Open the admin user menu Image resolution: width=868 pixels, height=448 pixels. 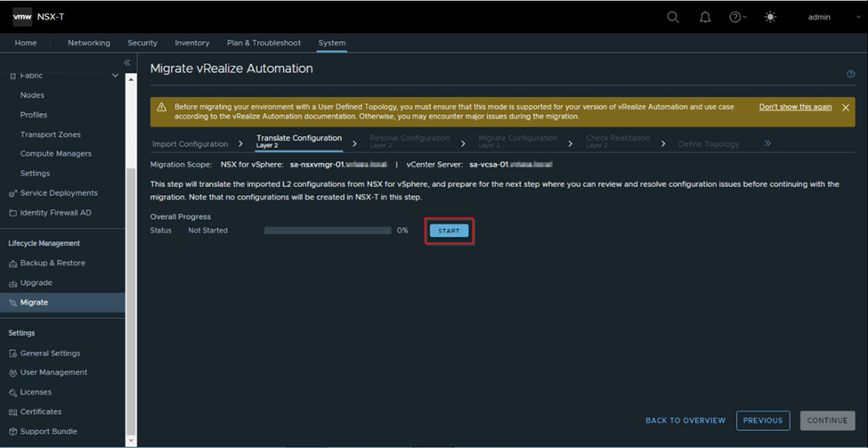tap(819, 17)
